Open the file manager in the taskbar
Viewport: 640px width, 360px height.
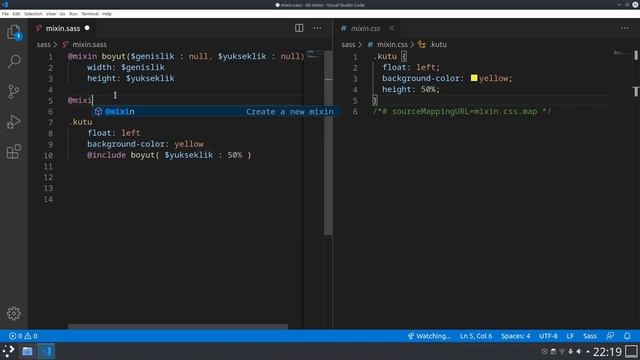(27, 351)
